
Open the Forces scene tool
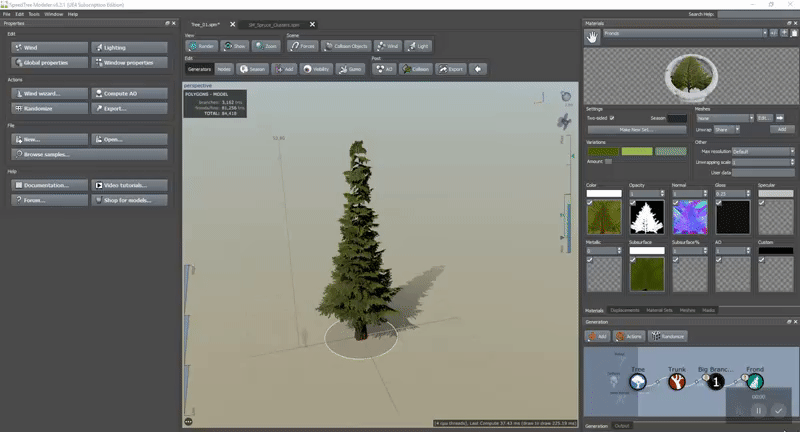303,45
